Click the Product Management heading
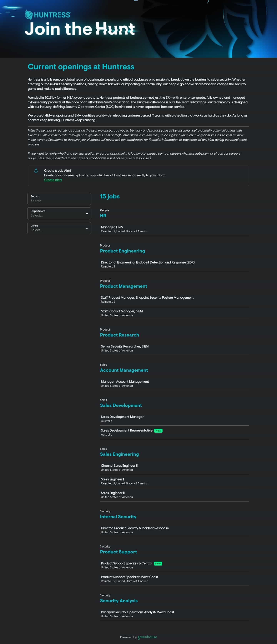The height and width of the screenshot is (644, 277). point(123,286)
